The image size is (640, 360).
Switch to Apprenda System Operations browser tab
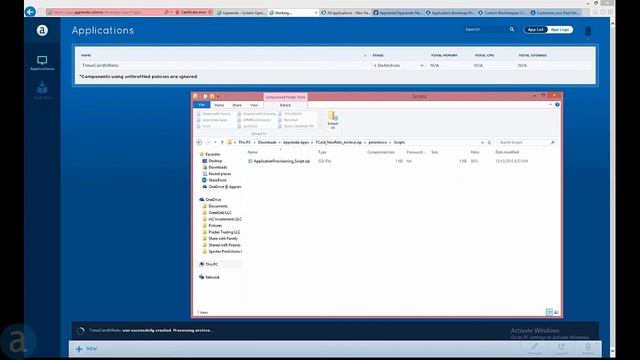click(x=242, y=13)
